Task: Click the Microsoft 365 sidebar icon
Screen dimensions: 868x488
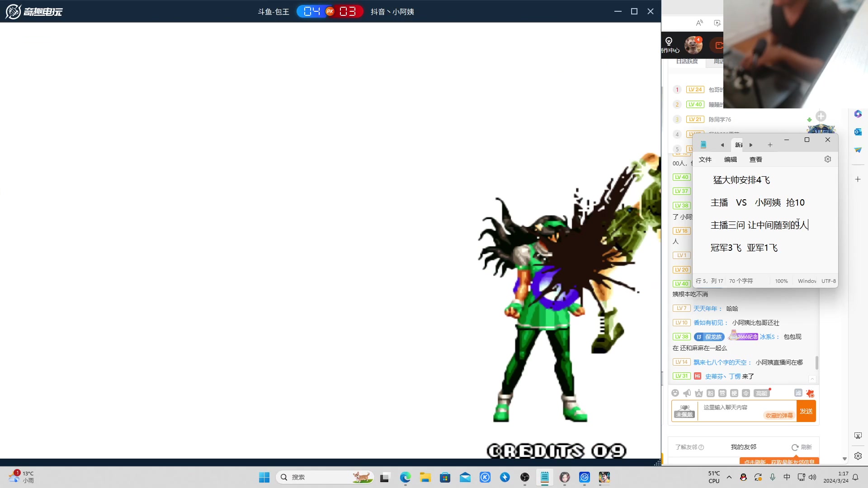Action: coord(858,114)
